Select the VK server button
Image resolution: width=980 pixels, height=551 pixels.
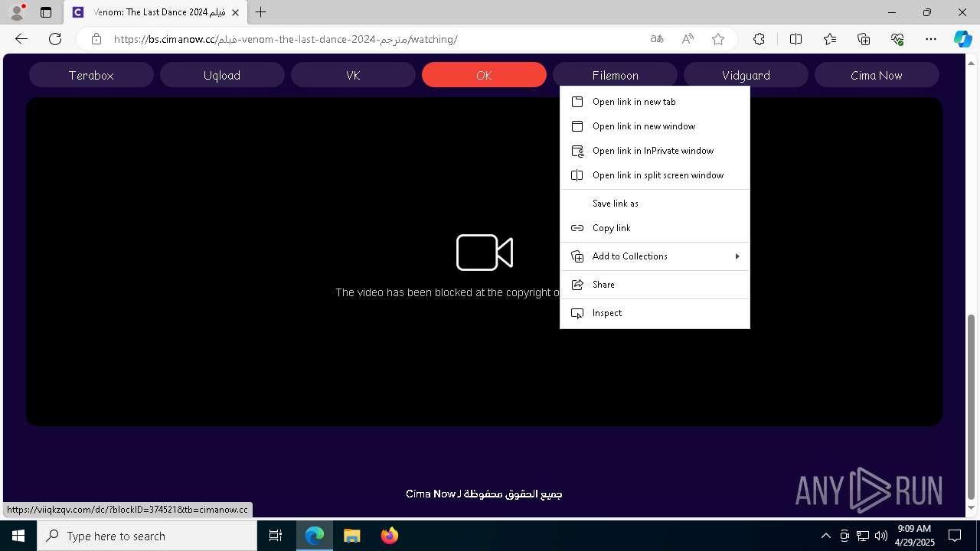click(353, 75)
